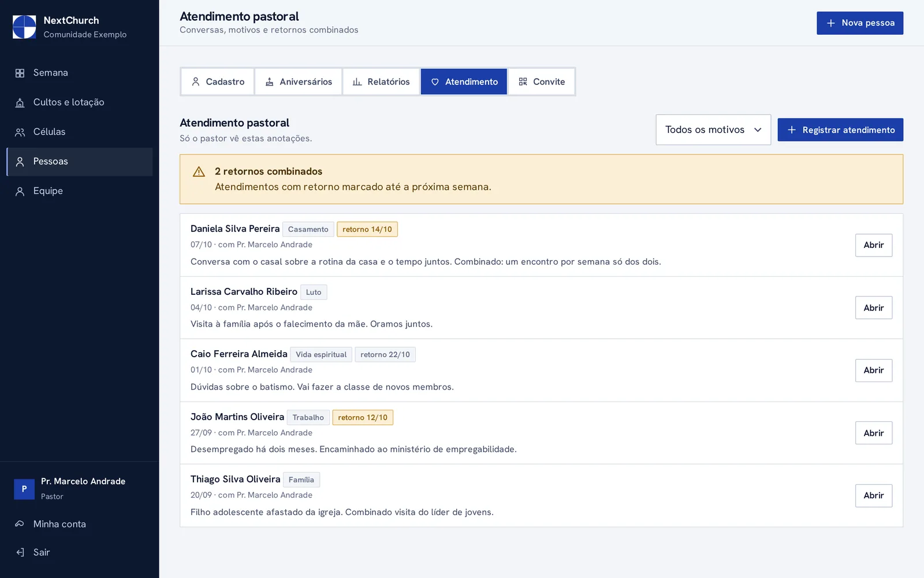Open Semana via its grid icon
Screen dimensions: 924x578
[20, 73]
